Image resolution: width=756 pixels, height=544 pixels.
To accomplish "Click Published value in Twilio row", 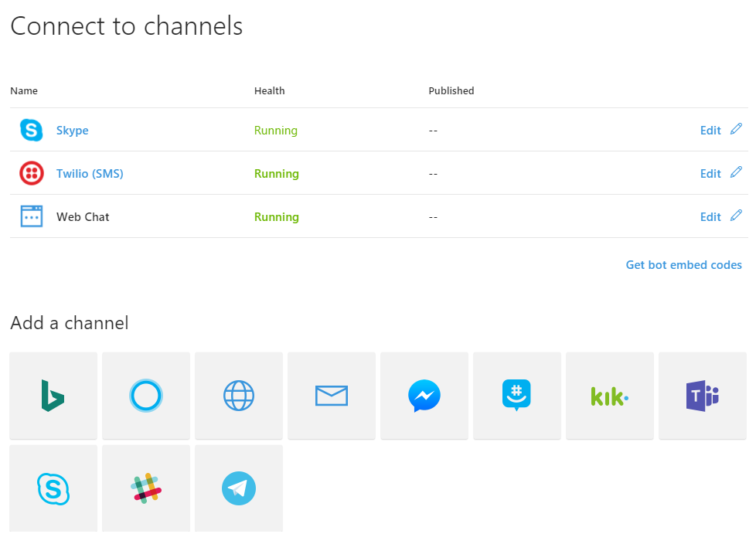I will click(x=433, y=175).
